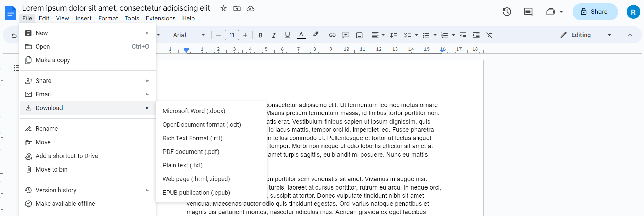Screen dimensions: 644x216
Task: Expand the checklist options arrow
Action: click(x=417, y=35)
